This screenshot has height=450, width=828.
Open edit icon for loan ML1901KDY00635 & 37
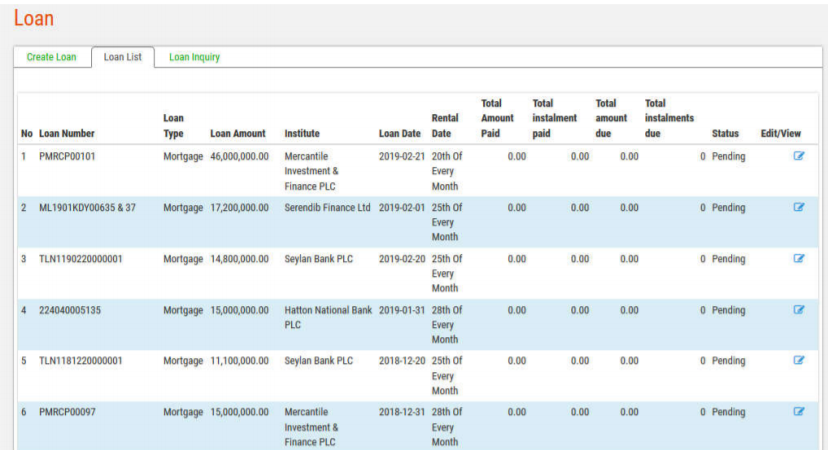click(x=799, y=207)
